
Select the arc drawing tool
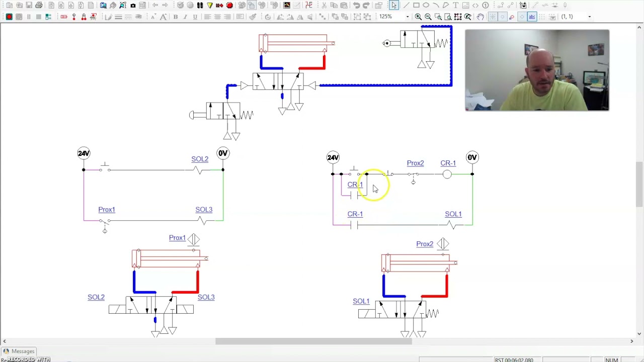[436, 5]
